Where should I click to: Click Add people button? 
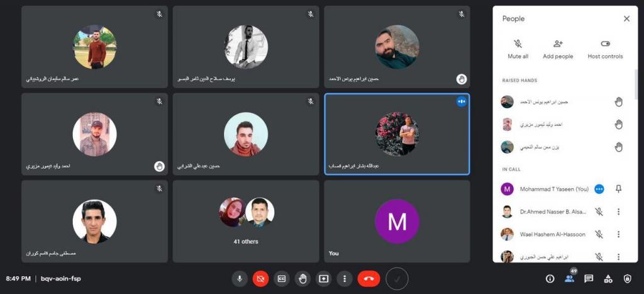558,49
